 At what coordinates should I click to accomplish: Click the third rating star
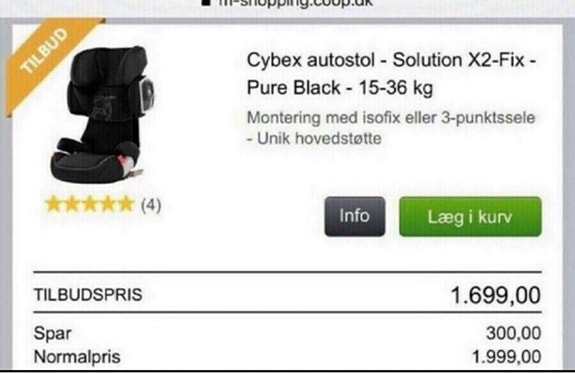tap(90, 204)
